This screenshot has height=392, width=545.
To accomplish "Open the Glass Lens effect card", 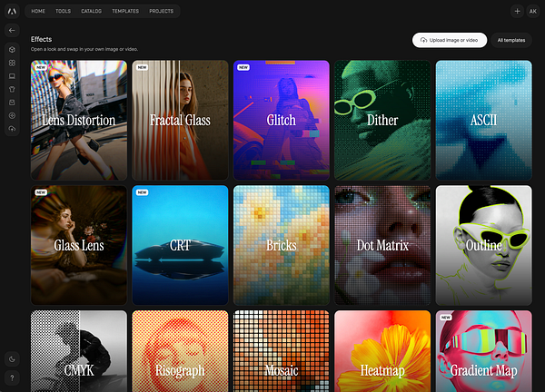I will (79, 245).
